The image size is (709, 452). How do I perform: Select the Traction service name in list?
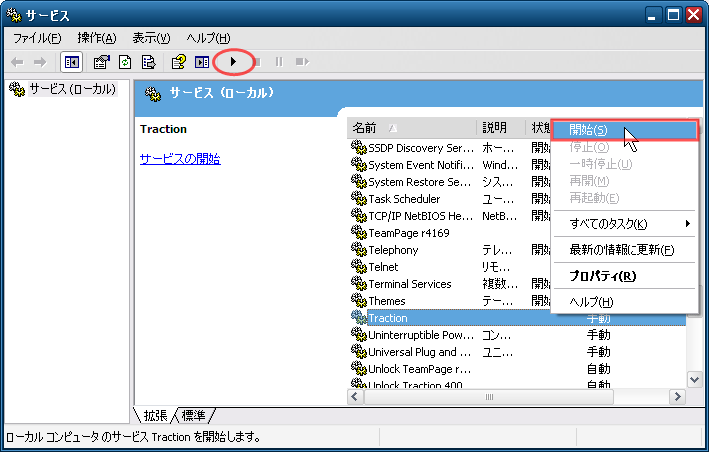[388, 318]
